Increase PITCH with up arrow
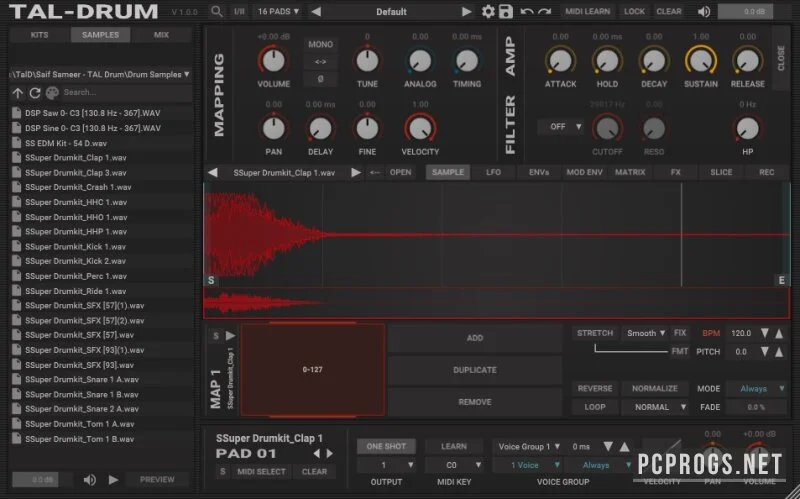This screenshot has height=499, width=800. [779, 352]
